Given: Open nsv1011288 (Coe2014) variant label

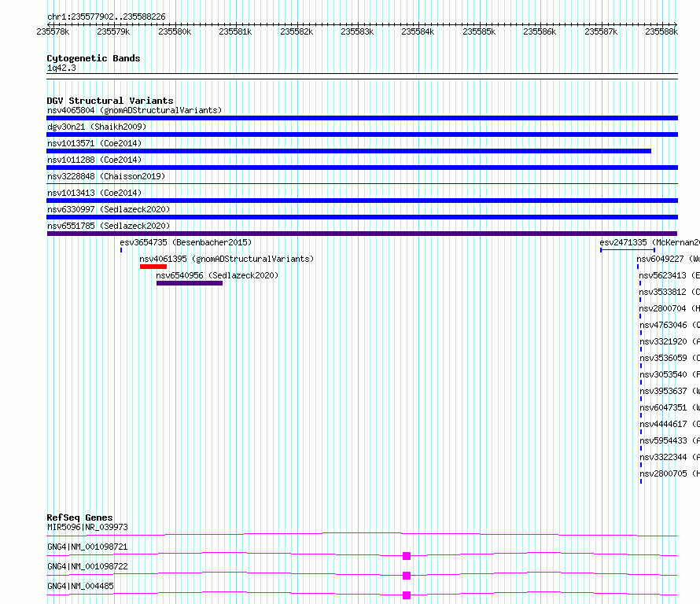Looking at the screenshot, I should [x=94, y=160].
